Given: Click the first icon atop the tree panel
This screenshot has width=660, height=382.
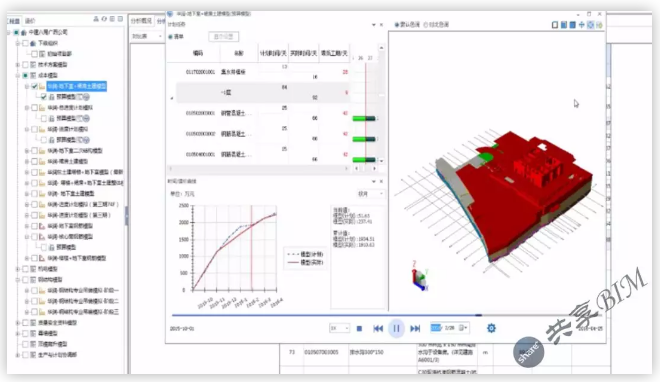Looking at the screenshot, I should 96,19.
